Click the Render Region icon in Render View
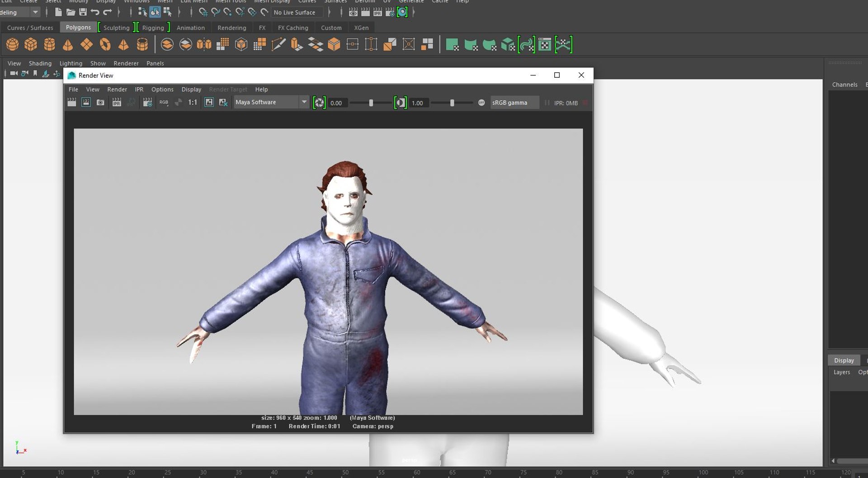Screen dimensions: 868x478 click(86, 103)
